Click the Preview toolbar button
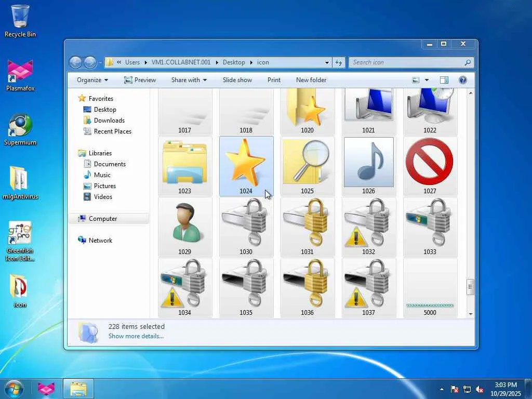The height and width of the screenshot is (399, 532). (140, 80)
